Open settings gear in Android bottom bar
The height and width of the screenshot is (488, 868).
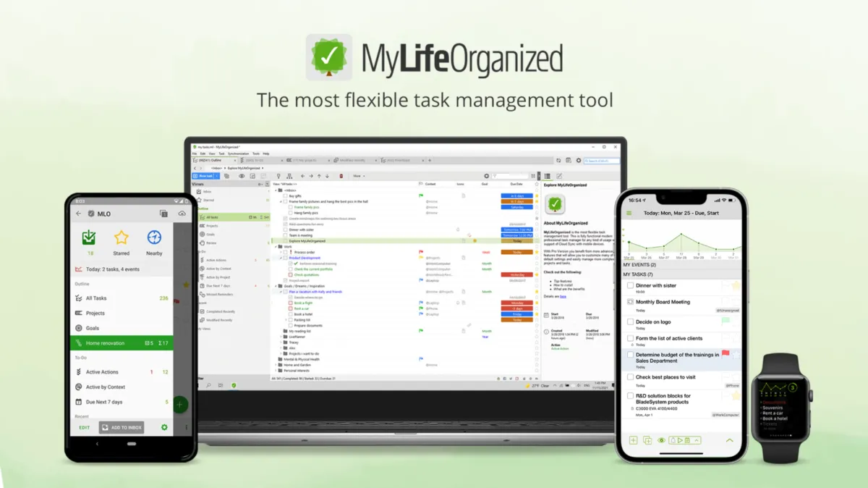click(x=164, y=428)
